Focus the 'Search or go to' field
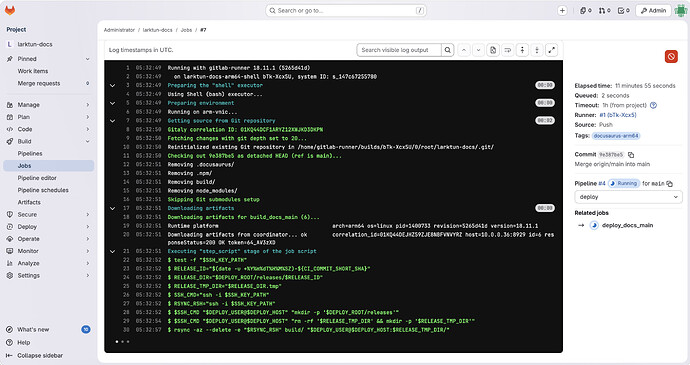This screenshot has width=690, height=365. pyautogui.click(x=346, y=11)
